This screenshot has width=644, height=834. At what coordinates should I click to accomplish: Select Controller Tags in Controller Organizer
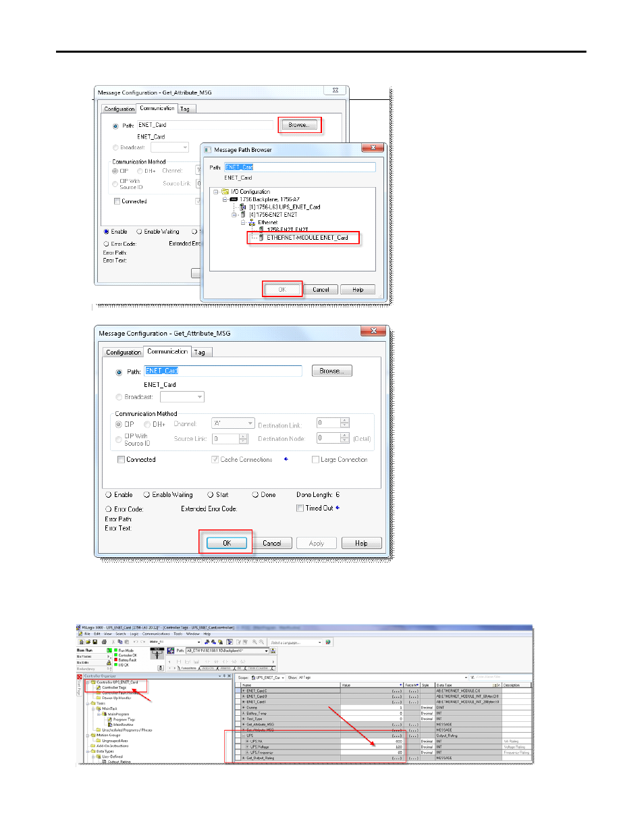coord(114,687)
